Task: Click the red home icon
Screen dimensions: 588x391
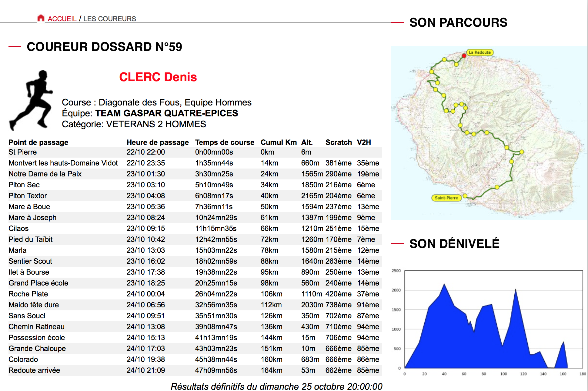Action: pyautogui.click(x=41, y=18)
